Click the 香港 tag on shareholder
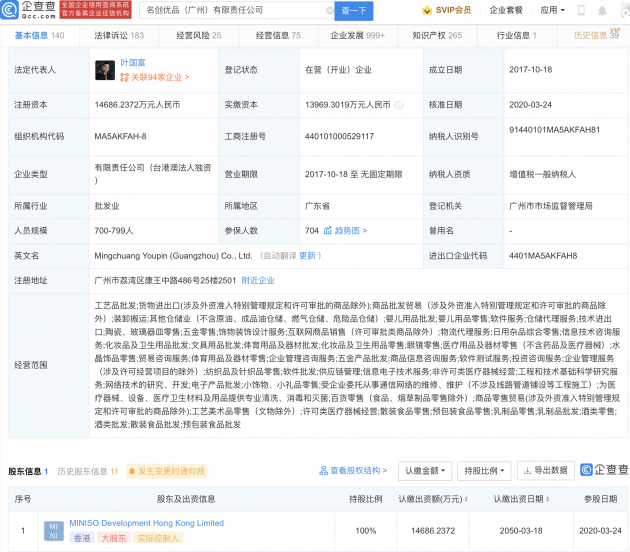This screenshot has height=552, width=630. (82, 538)
